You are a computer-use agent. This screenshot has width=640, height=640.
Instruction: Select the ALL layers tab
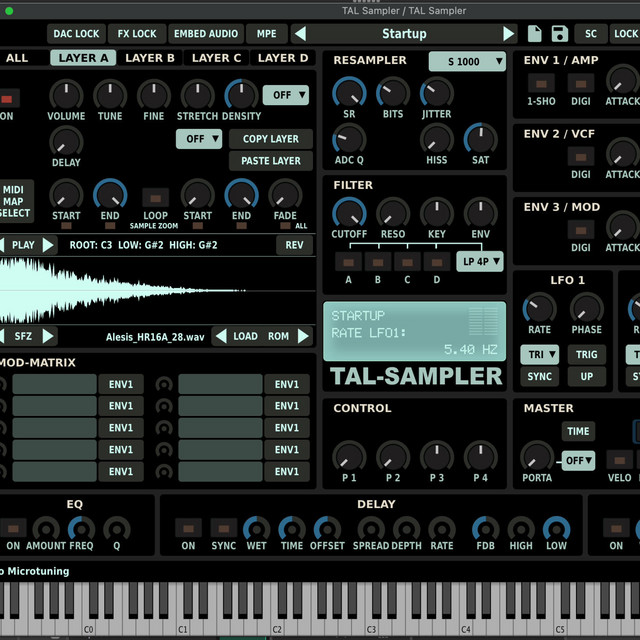17,58
